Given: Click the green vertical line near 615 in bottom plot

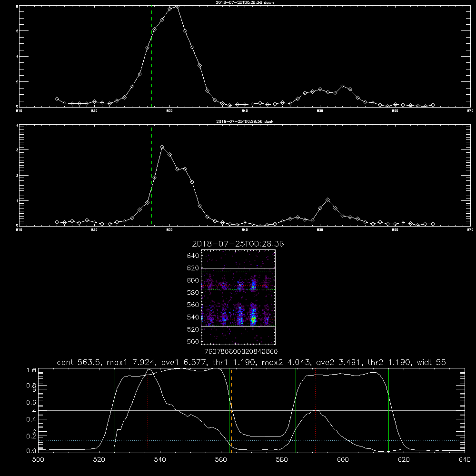Looking at the screenshot, I should pos(388,410).
